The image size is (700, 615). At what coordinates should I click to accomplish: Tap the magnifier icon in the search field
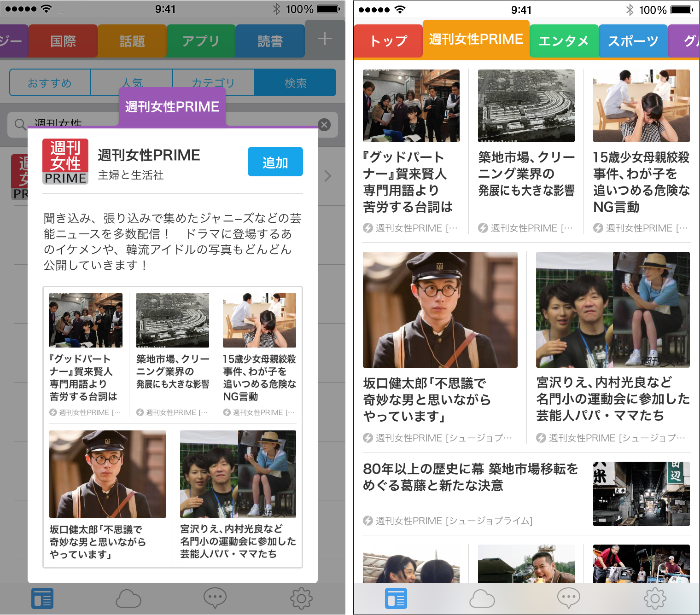[x=20, y=124]
